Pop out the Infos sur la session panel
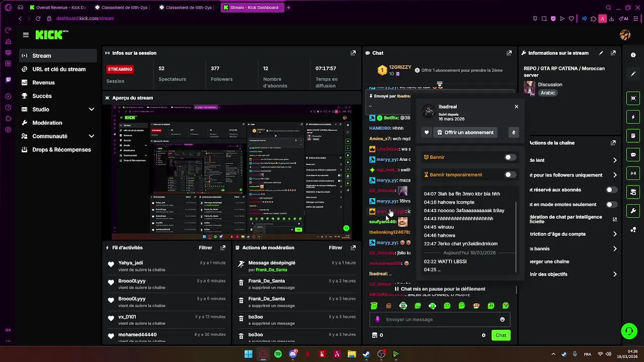The height and width of the screenshot is (362, 644). pyautogui.click(x=353, y=53)
